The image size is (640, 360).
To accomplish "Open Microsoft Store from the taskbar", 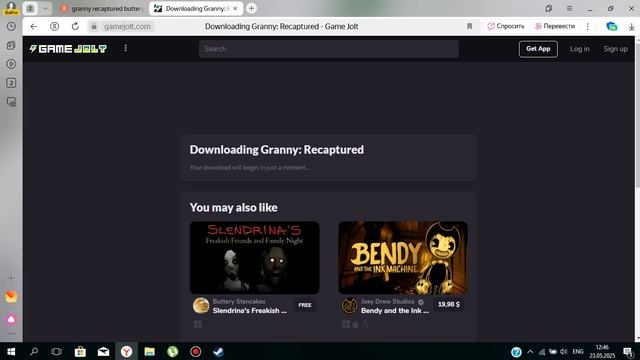I will click(80, 351).
